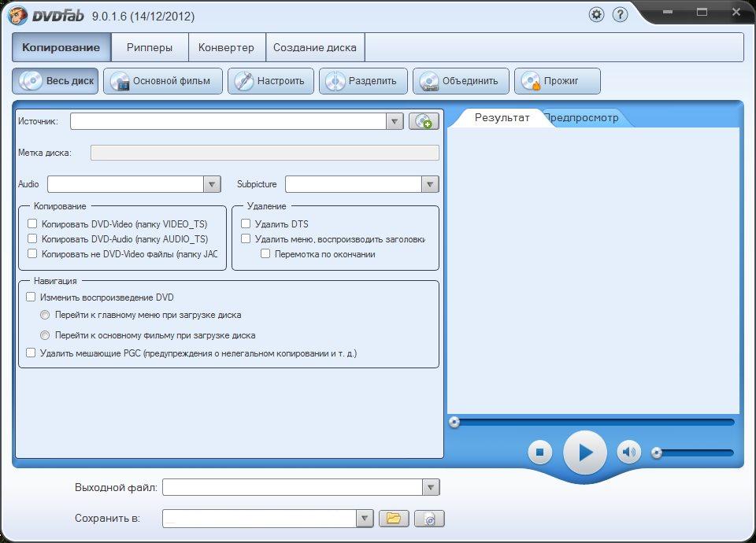This screenshot has width=756, height=543.
Task: Check Перемотка по окончании
Action: (x=265, y=253)
